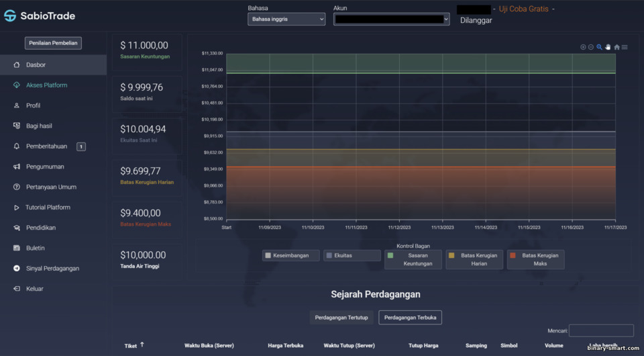This screenshot has height=356, width=644.
Task: Click the $9.400,00 Batas Kerugian Maks card
Action: point(147,220)
